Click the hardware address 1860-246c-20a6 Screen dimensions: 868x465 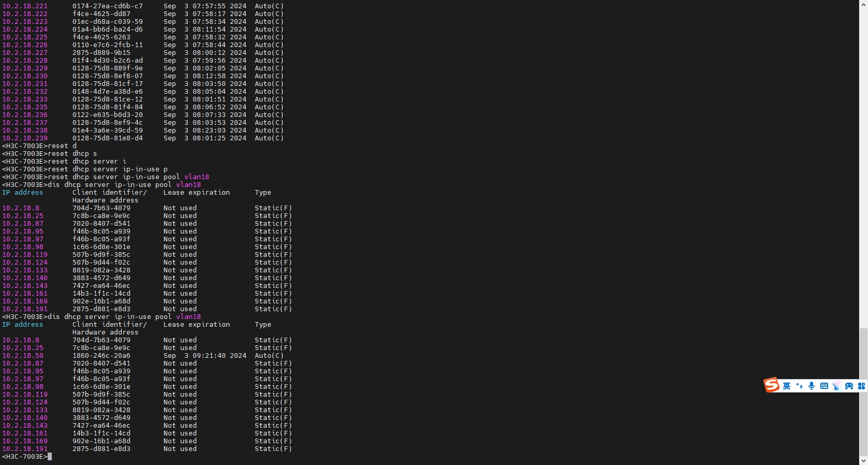click(x=102, y=356)
